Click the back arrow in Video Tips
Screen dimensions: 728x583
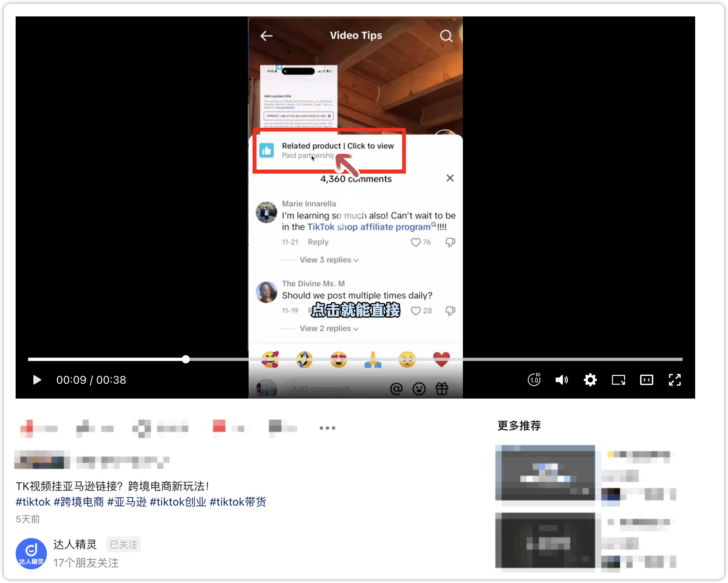coord(267,36)
